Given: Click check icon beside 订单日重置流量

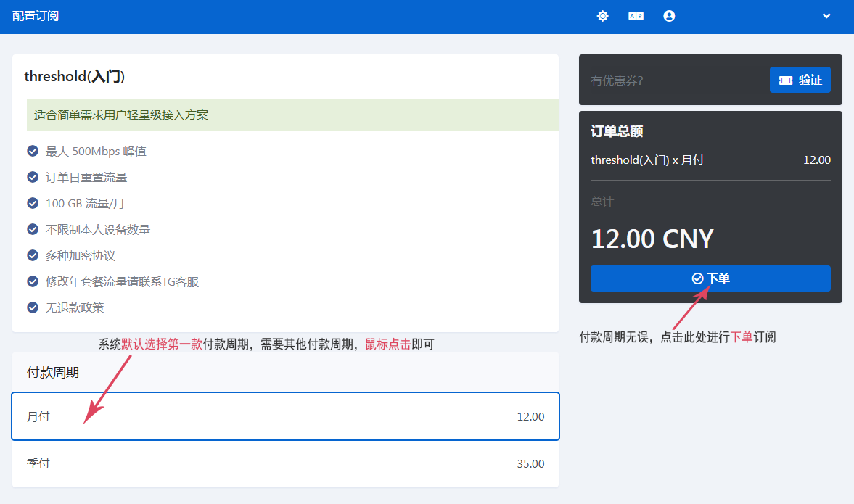Looking at the screenshot, I should point(33,177).
